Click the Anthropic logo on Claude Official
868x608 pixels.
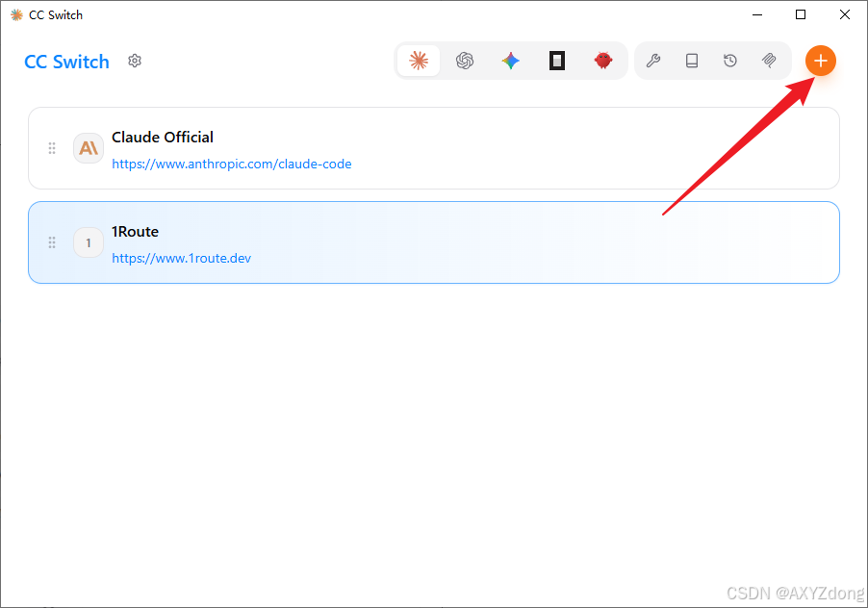(x=89, y=148)
